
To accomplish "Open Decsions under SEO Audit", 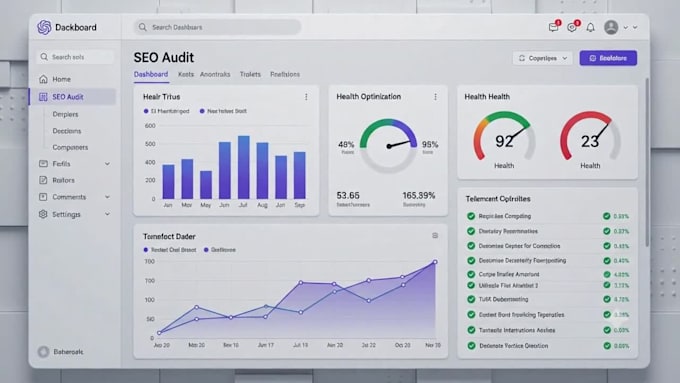I will pos(67,131).
